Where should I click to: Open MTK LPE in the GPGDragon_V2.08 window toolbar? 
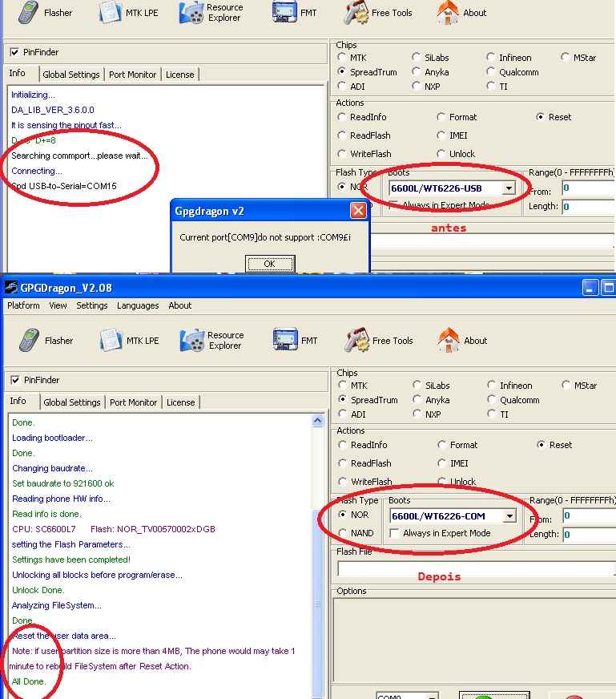coord(130,340)
